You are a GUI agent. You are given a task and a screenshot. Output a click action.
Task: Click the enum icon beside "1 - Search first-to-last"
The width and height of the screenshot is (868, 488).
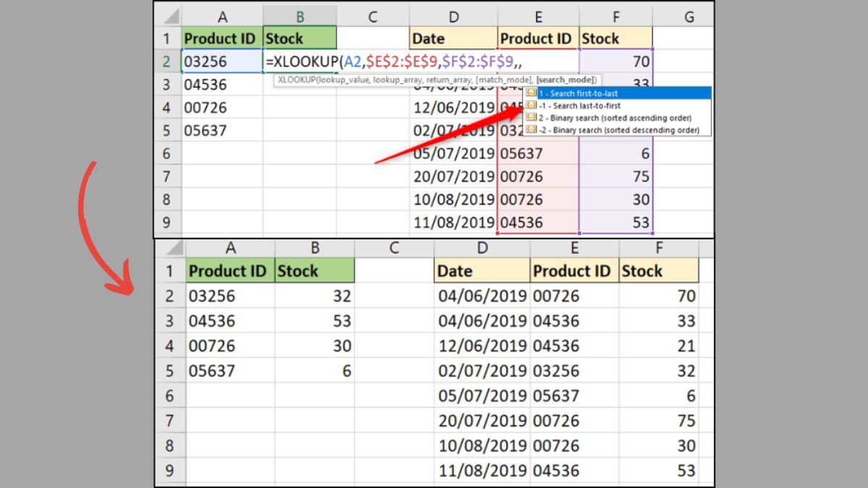(x=532, y=92)
